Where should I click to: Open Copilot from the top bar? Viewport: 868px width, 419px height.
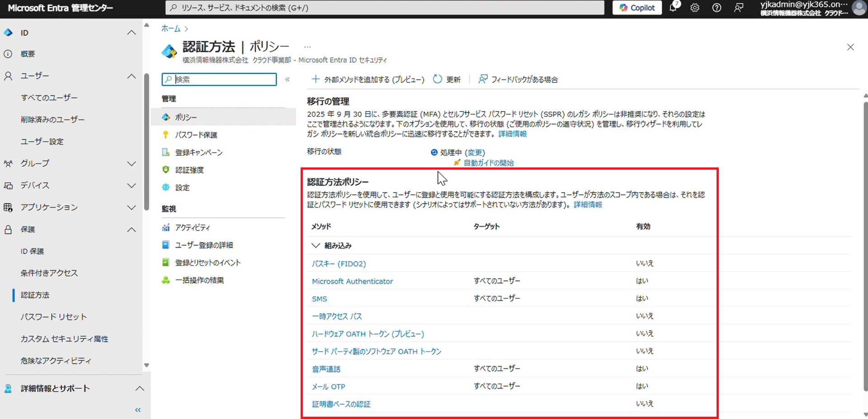[637, 8]
